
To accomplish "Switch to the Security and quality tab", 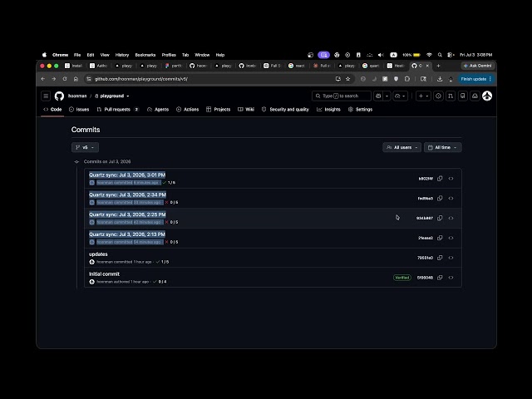I will [x=285, y=109].
